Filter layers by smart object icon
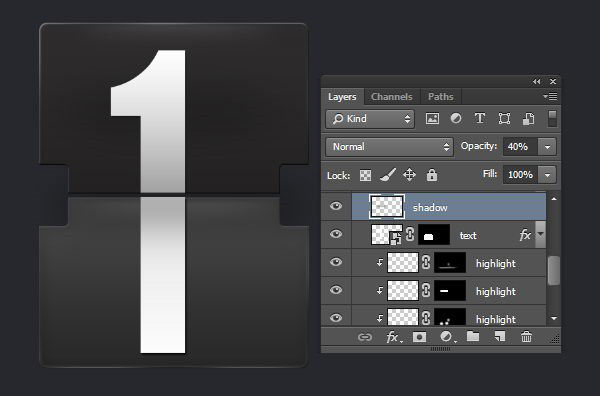 [528, 119]
